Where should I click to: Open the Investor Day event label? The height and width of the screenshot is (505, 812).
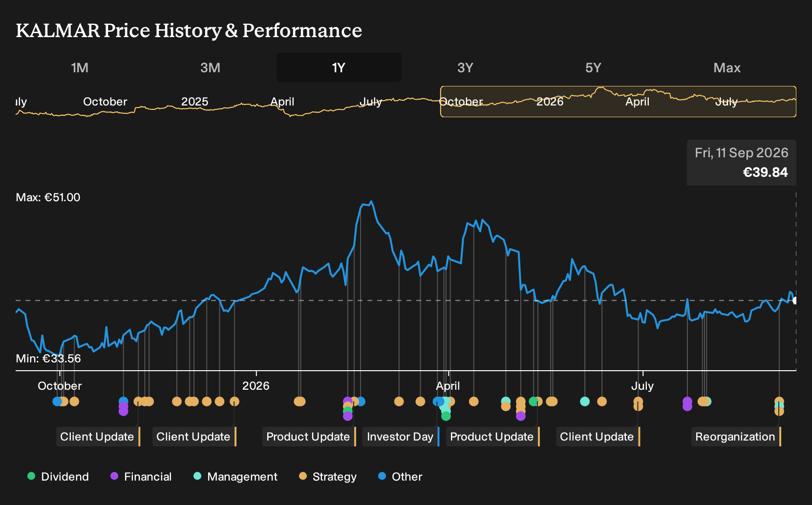click(x=401, y=437)
